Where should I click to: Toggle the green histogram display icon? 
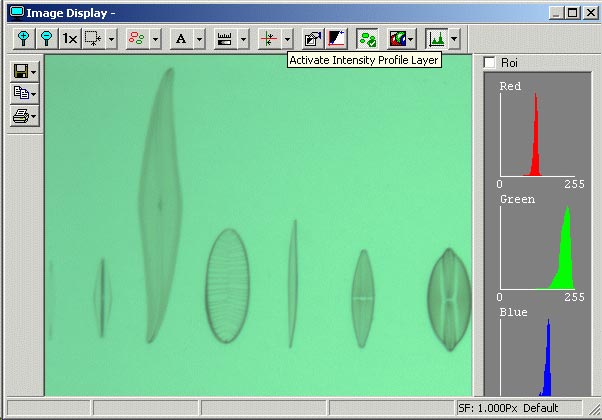pos(437,39)
